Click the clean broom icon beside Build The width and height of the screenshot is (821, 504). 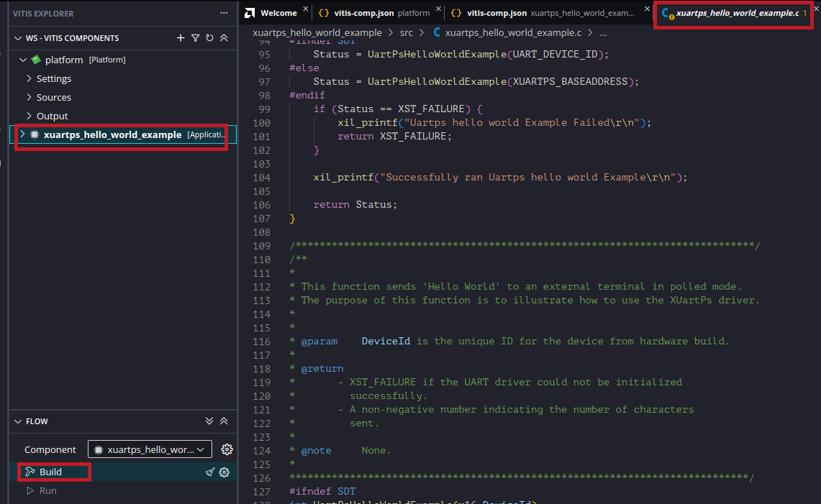click(x=210, y=472)
